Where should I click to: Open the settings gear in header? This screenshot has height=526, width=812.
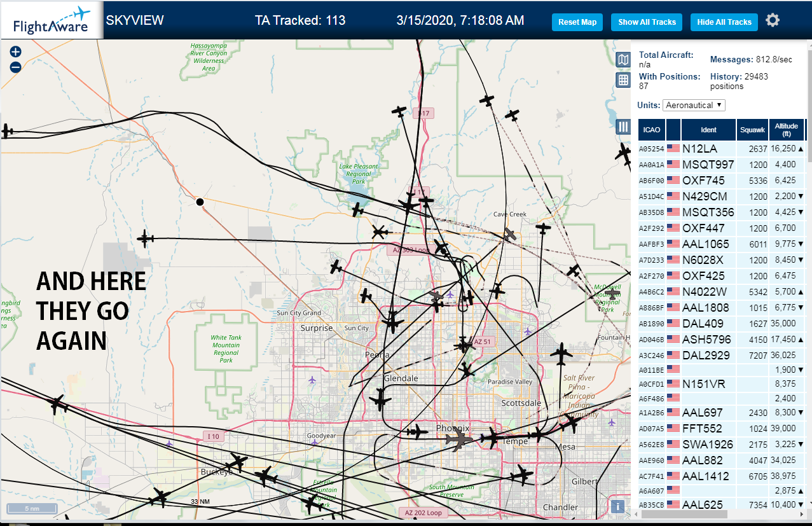[x=773, y=20]
